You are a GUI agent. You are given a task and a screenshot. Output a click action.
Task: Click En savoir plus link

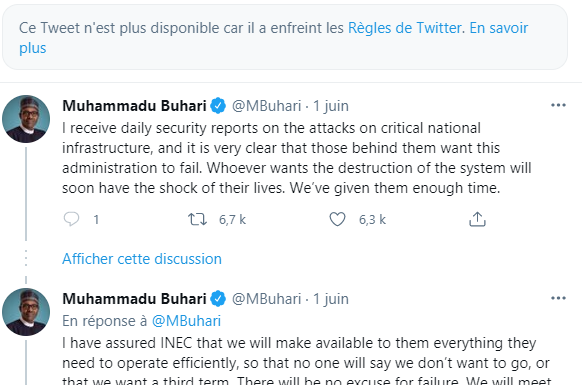click(x=274, y=38)
